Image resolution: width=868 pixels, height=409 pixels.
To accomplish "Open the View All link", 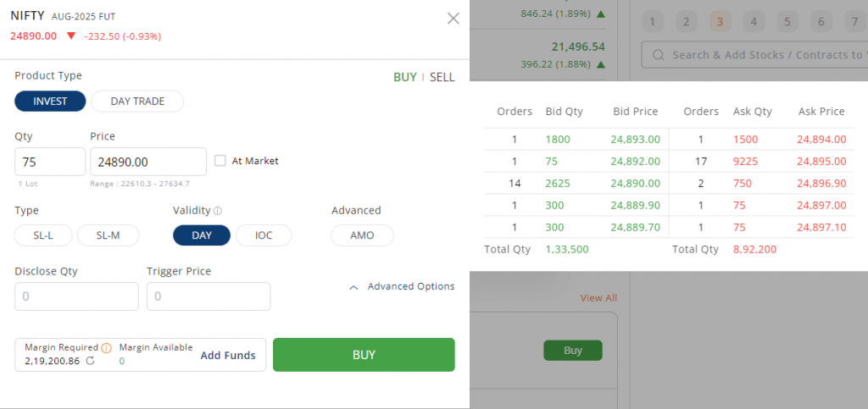I will [598, 298].
